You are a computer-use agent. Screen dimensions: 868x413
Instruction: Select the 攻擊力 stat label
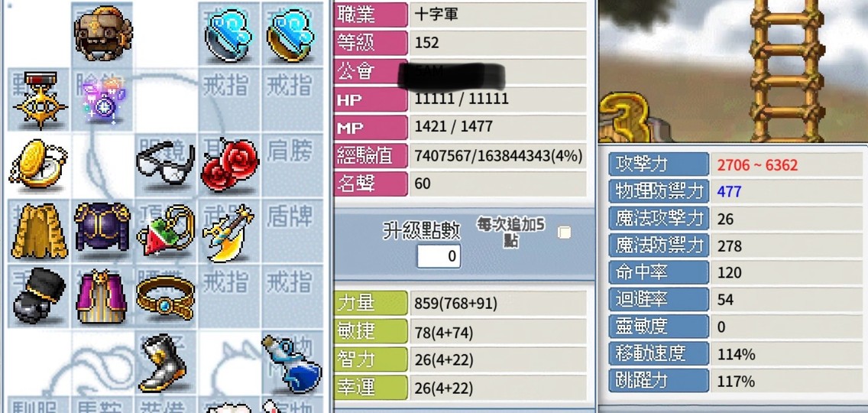(659, 164)
